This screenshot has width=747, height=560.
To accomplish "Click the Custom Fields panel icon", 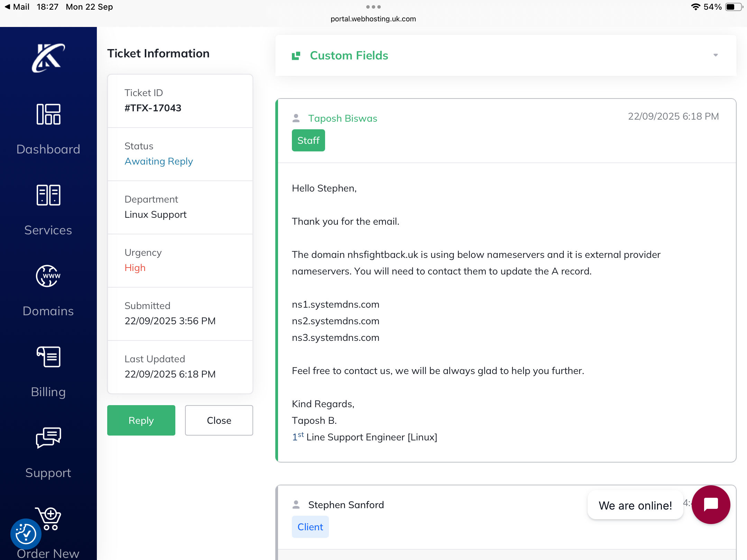I will [x=296, y=56].
